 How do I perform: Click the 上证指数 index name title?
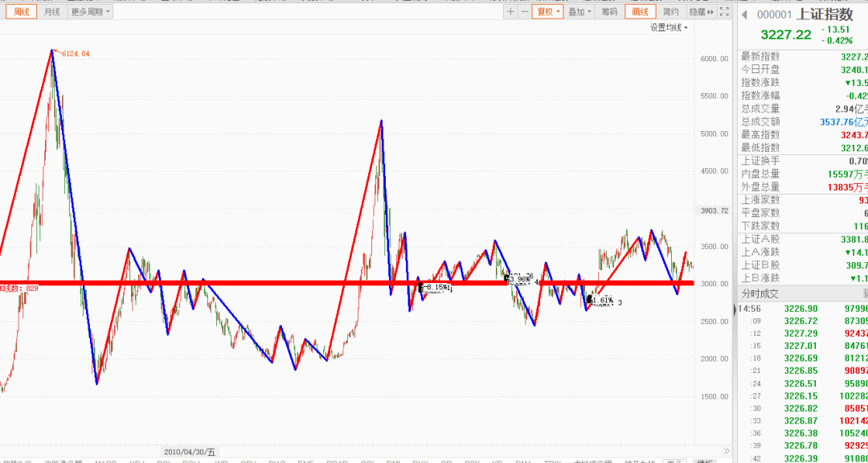825,14
